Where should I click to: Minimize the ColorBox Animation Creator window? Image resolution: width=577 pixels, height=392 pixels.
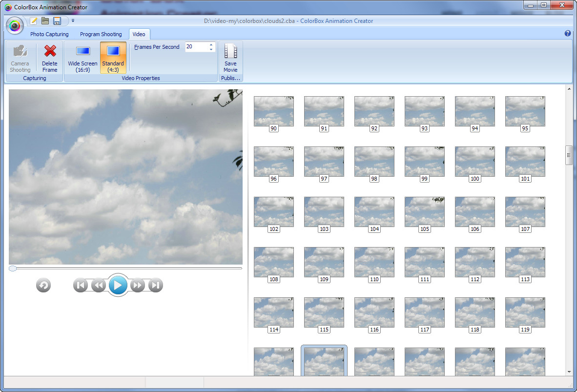click(531, 5)
